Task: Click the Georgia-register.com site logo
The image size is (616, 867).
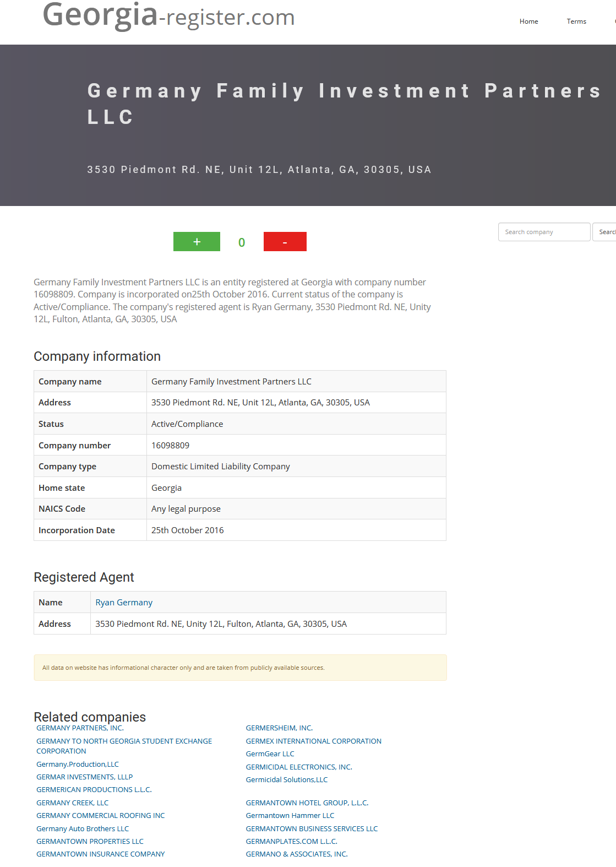Action: [x=168, y=15]
